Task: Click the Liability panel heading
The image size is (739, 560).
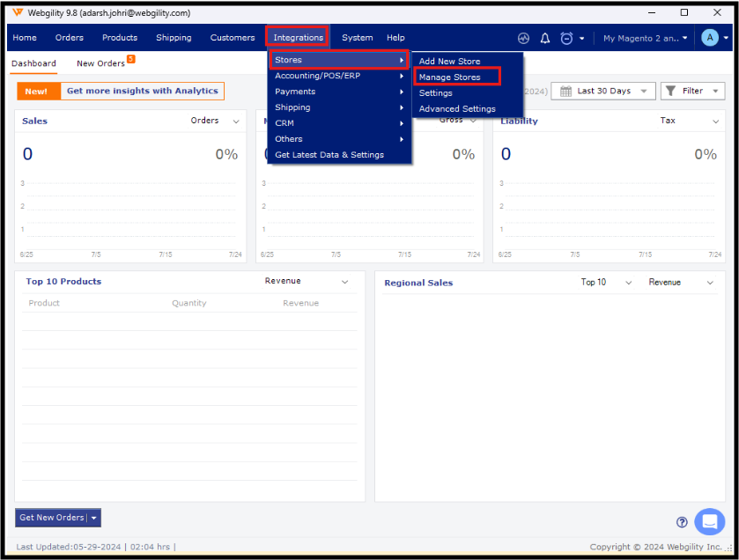Action: 519,121
